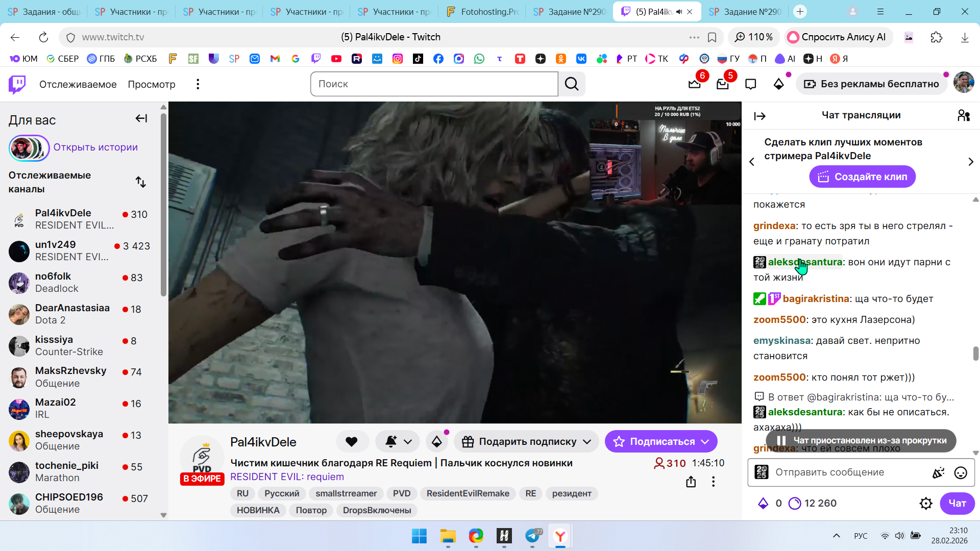Expand the Подписаться button dropdown

pos(705,442)
